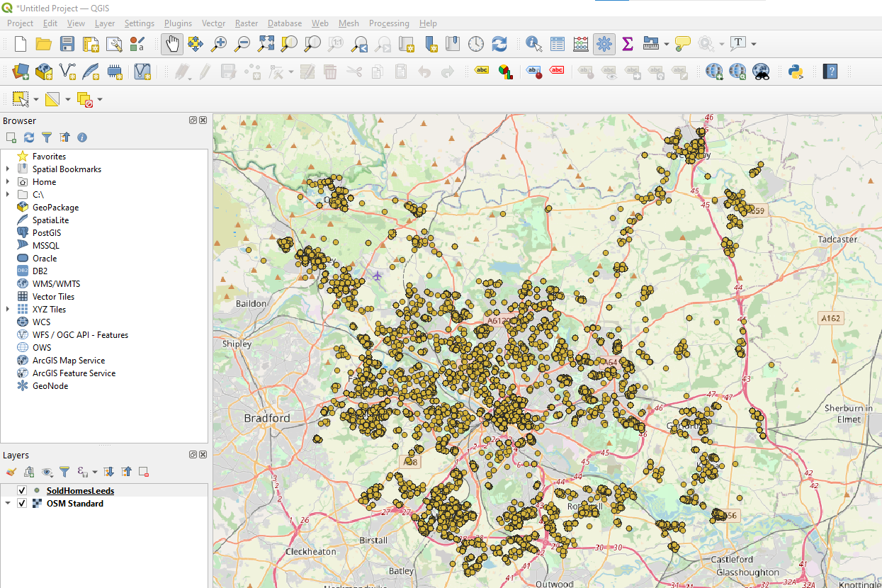The width and height of the screenshot is (882, 588).
Task: Expand the XYZ Tiles node
Action: [x=8, y=310]
